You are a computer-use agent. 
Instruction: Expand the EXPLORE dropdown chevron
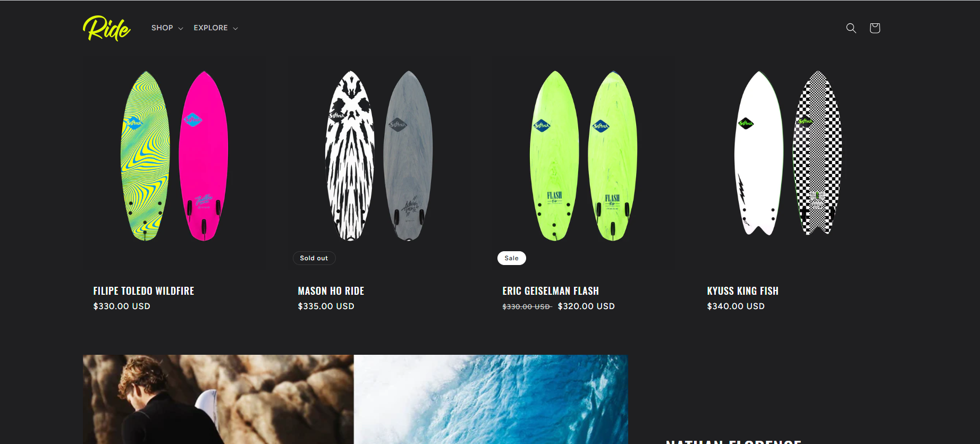235,29
